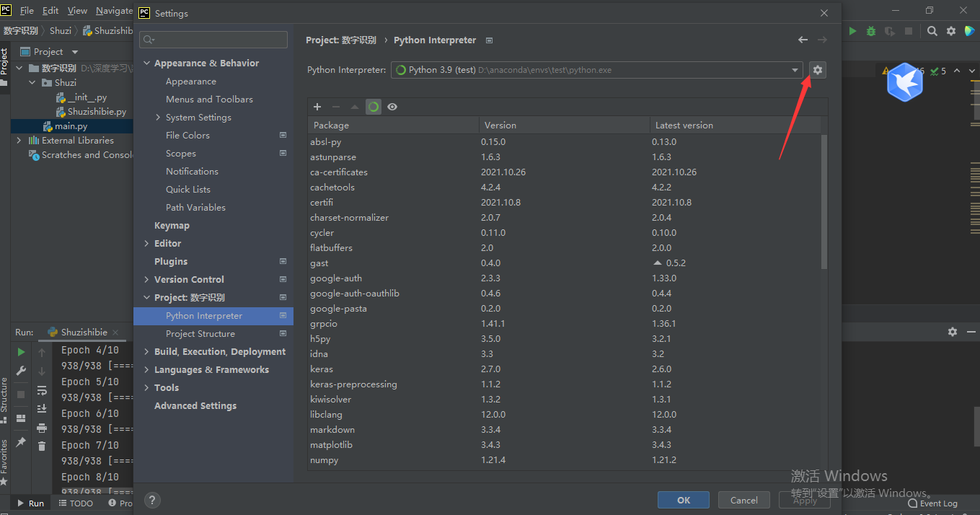
Task: Click the Cancel button
Action: pyautogui.click(x=744, y=500)
